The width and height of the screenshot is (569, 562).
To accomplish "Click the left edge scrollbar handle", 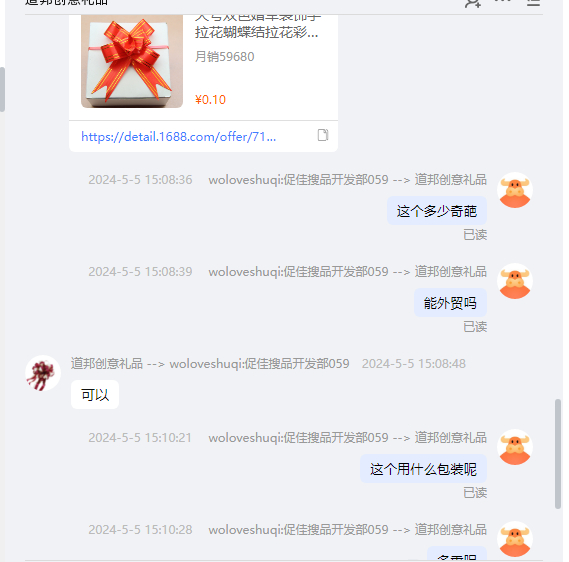I will (2, 89).
